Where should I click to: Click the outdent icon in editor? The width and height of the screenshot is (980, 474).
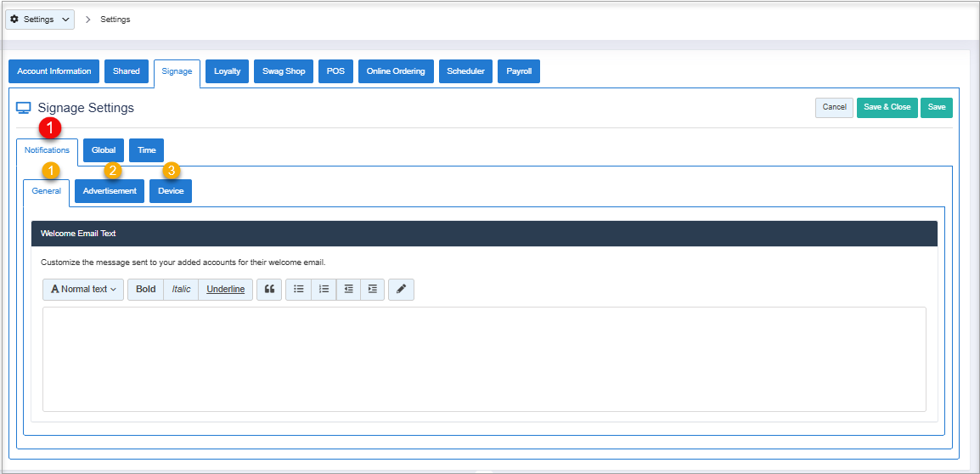pos(348,290)
